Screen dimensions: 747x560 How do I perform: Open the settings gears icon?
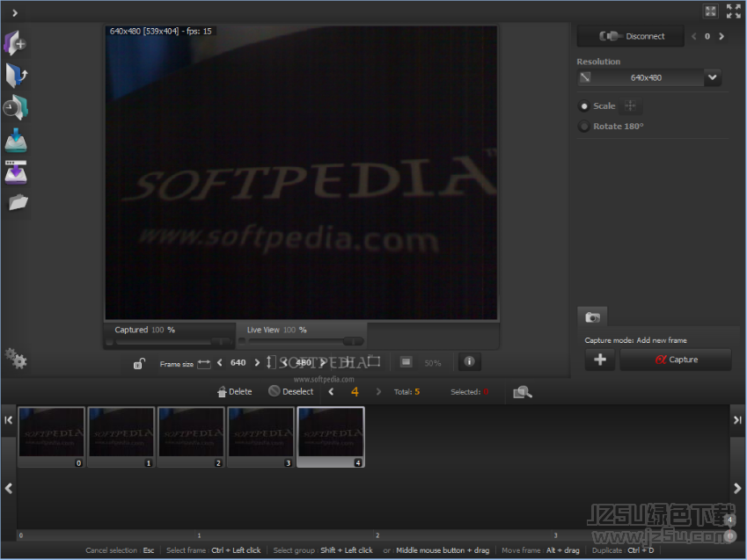(x=16, y=358)
